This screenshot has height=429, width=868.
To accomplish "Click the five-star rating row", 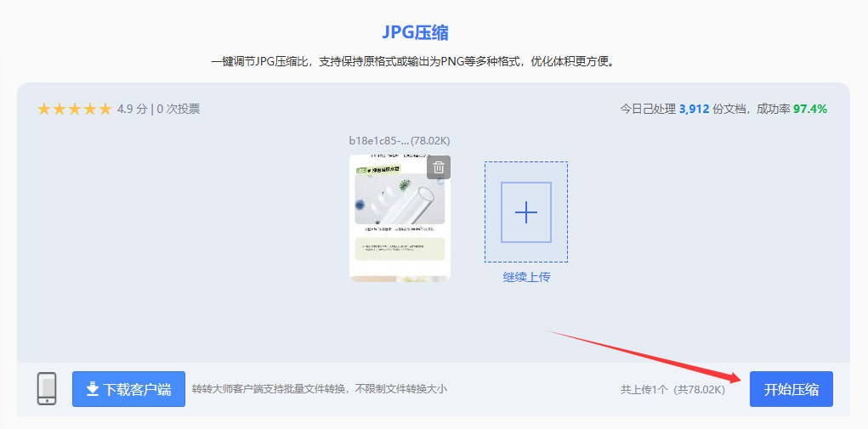I will point(74,109).
